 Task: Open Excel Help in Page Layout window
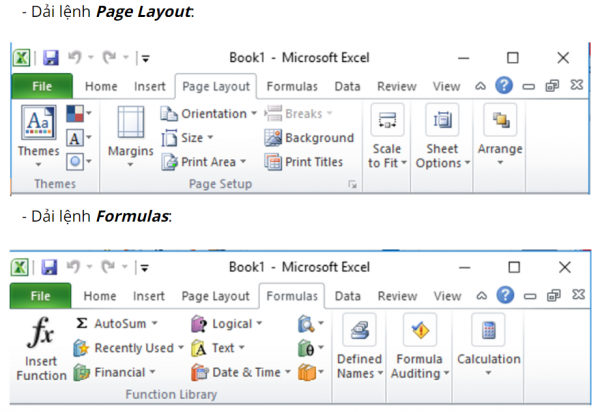[x=504, y=85]
